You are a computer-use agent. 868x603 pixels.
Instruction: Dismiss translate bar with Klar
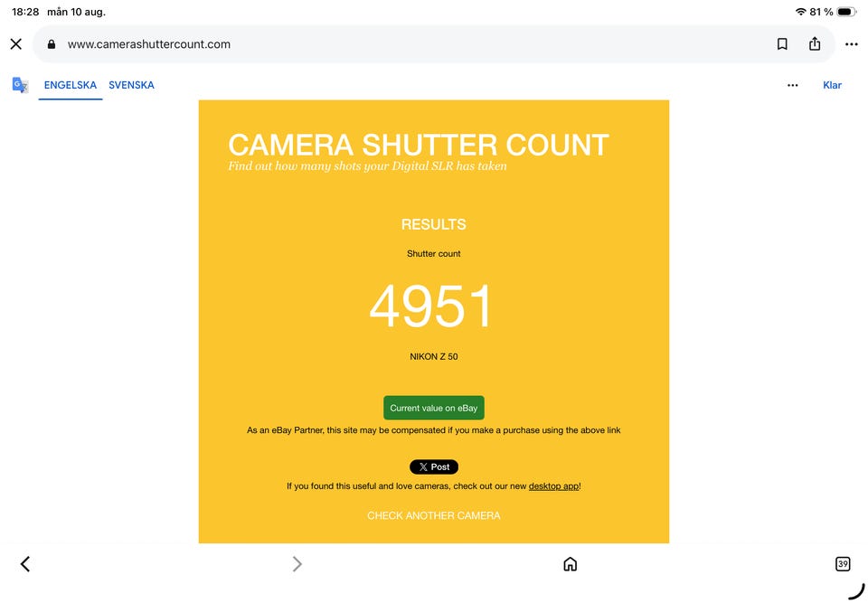(832, 85)
